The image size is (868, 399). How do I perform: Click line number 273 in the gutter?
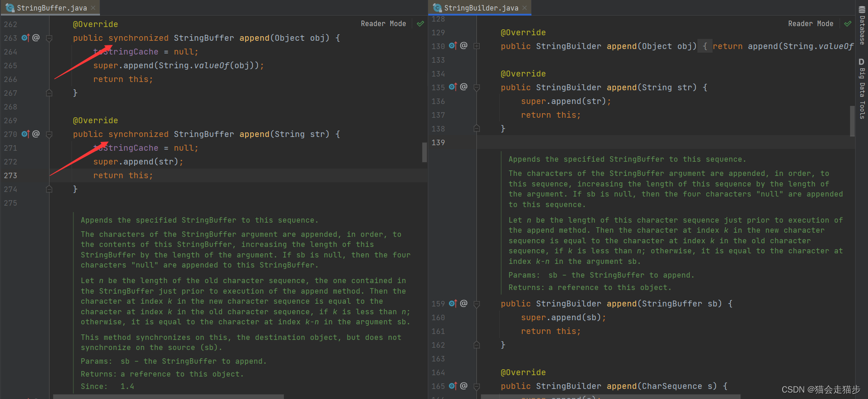[11, 175]
